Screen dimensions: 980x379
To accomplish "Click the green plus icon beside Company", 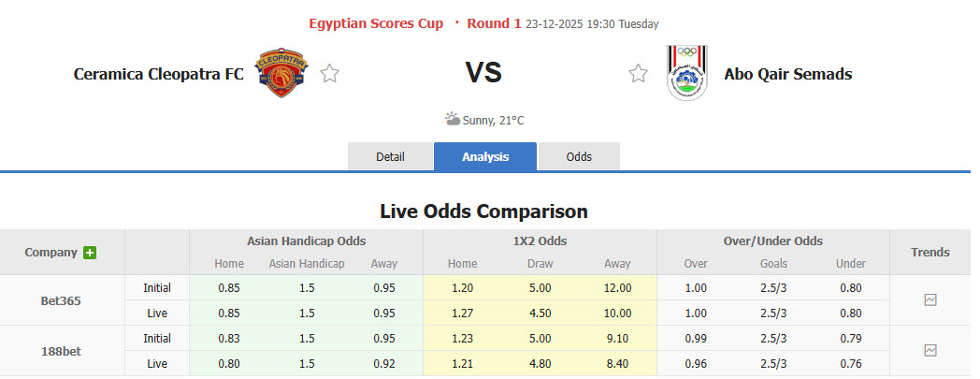I will tap(90, 253).
